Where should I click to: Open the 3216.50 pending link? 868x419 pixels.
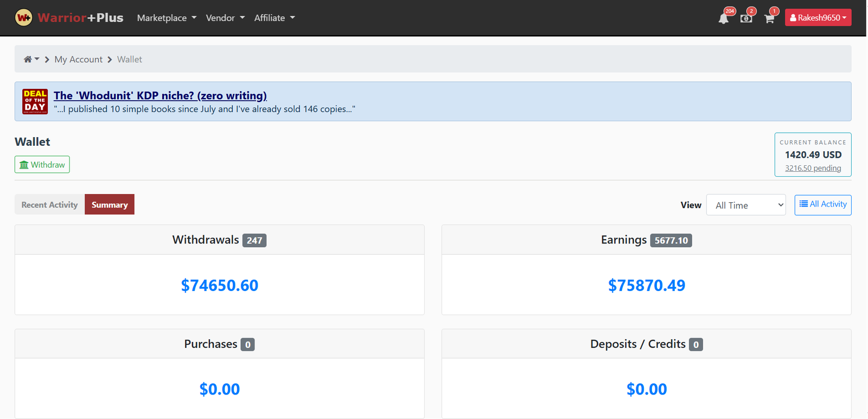tap(813, 168)
